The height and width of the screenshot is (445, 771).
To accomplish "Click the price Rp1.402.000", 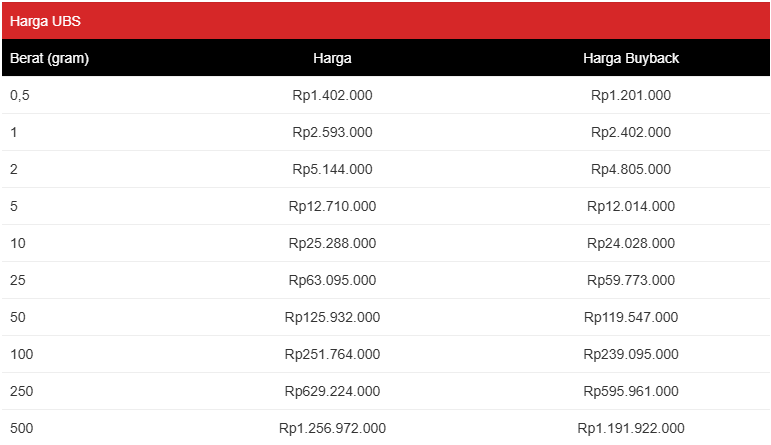I will (x=332, y=95).
